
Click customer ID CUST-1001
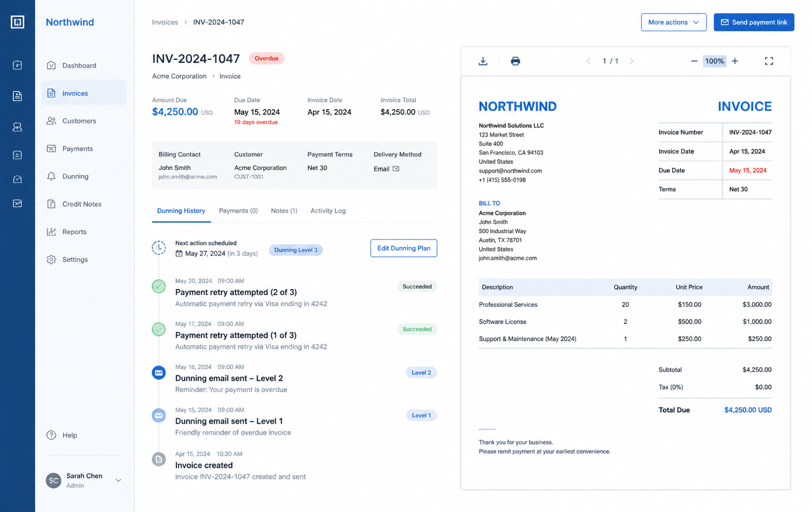[x=249, y=177]
